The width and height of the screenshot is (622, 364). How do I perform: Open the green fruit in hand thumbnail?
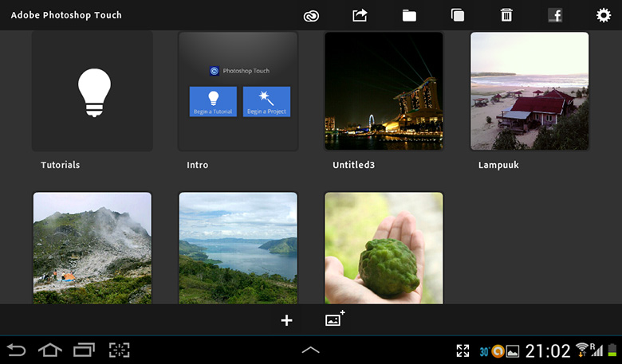[x=384, y=249]
